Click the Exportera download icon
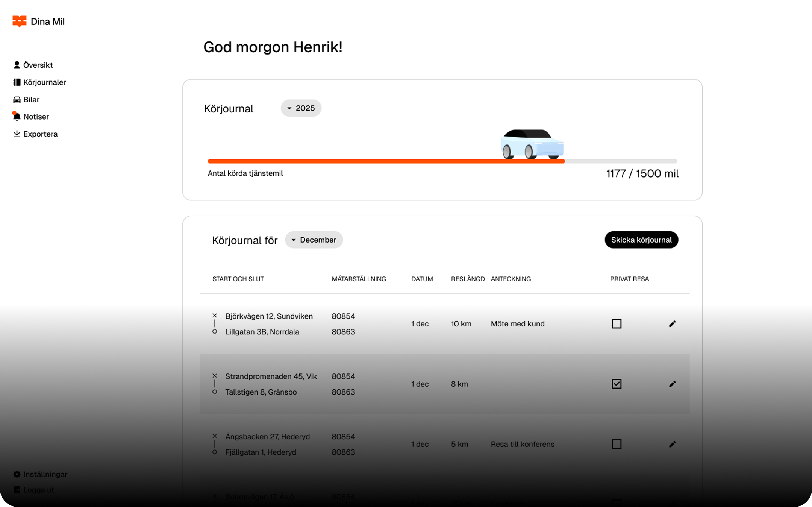The height and width of the screenshot is (507, 812). click(x=17, y=134)
